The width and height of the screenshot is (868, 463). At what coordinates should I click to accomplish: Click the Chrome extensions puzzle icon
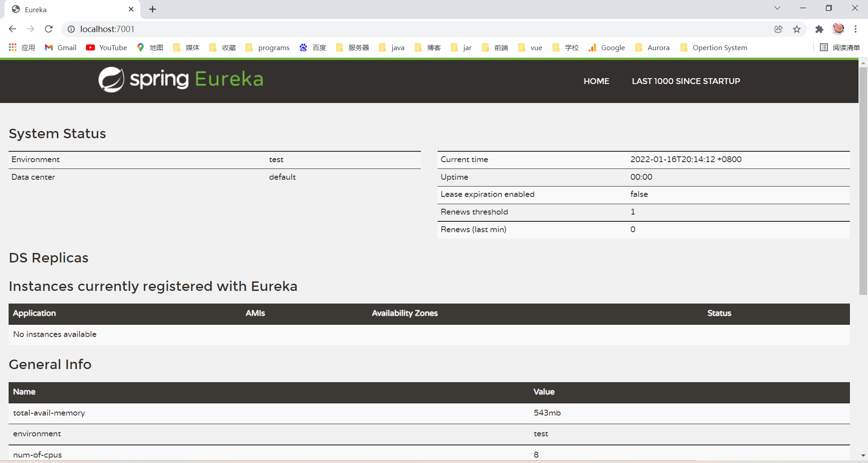[820, 29]
